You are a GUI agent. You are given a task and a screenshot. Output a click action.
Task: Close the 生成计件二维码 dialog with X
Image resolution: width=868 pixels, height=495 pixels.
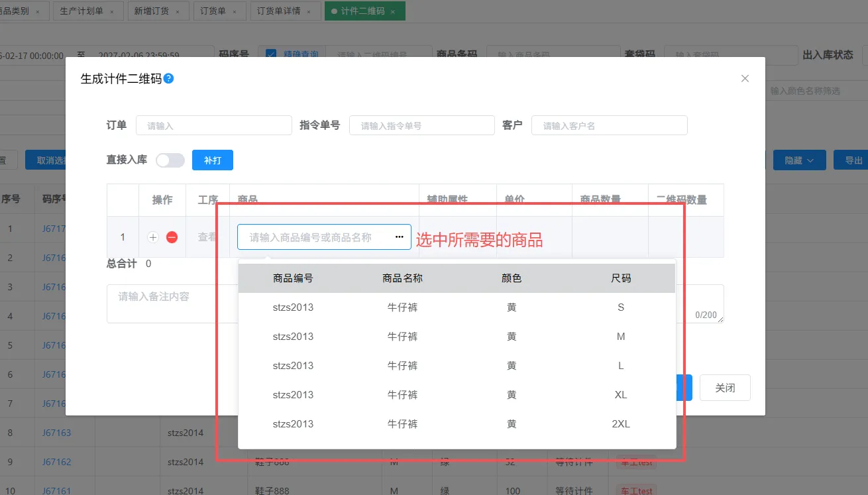tap(745, 79)
